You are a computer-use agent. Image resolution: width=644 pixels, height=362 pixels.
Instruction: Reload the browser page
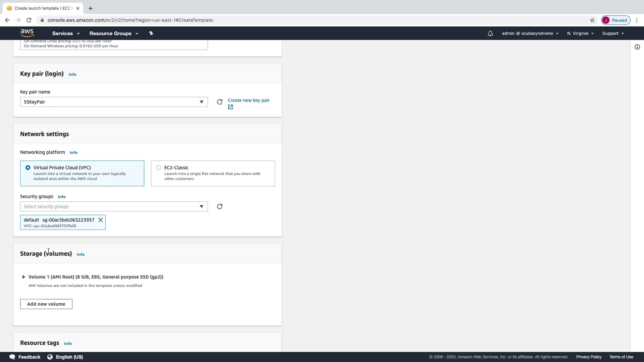point(29,20)
